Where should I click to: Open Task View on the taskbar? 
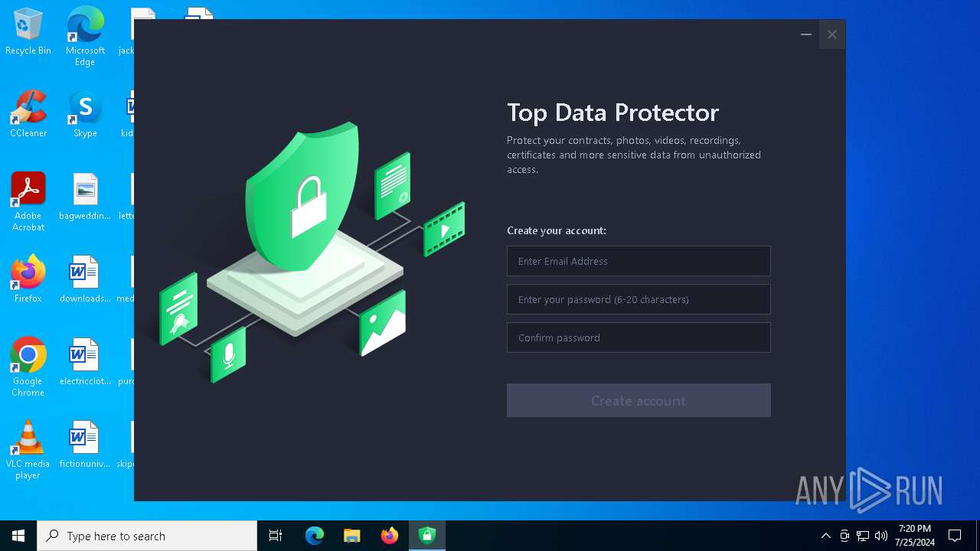coord(276,536)
